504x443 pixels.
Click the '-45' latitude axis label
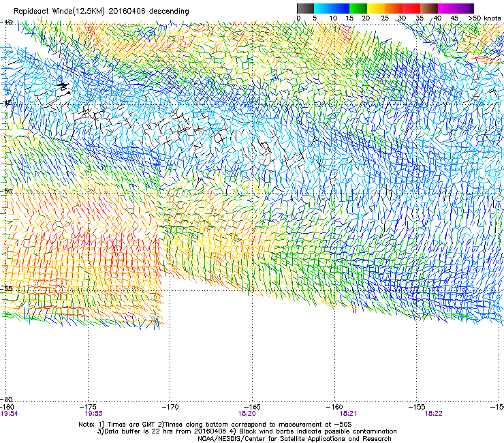point(6,103)
